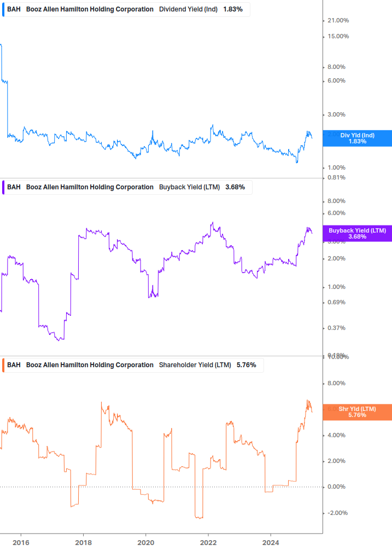
Task: Click the 2018 label on the time axis
Action: pyautogui.click(x=83, y=543)
